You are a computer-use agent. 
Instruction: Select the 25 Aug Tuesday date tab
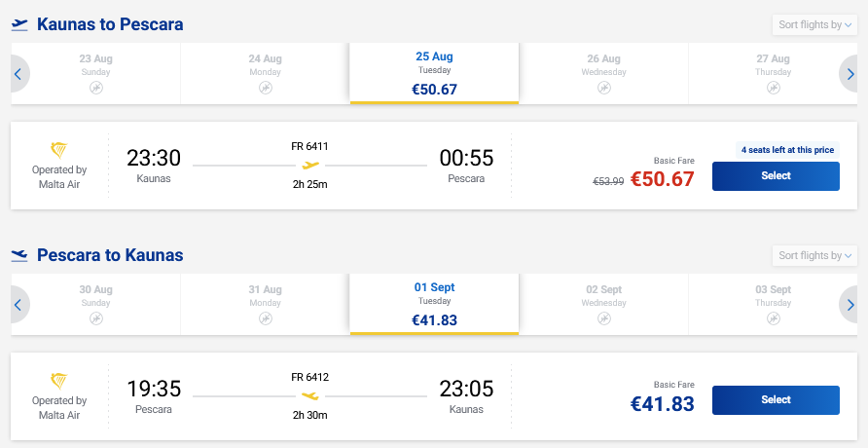pyautogui.click(x=435, y=73)
